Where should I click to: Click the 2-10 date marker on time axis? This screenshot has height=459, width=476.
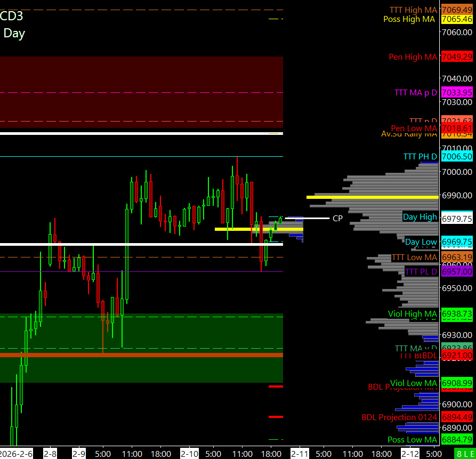coord(189,454)
